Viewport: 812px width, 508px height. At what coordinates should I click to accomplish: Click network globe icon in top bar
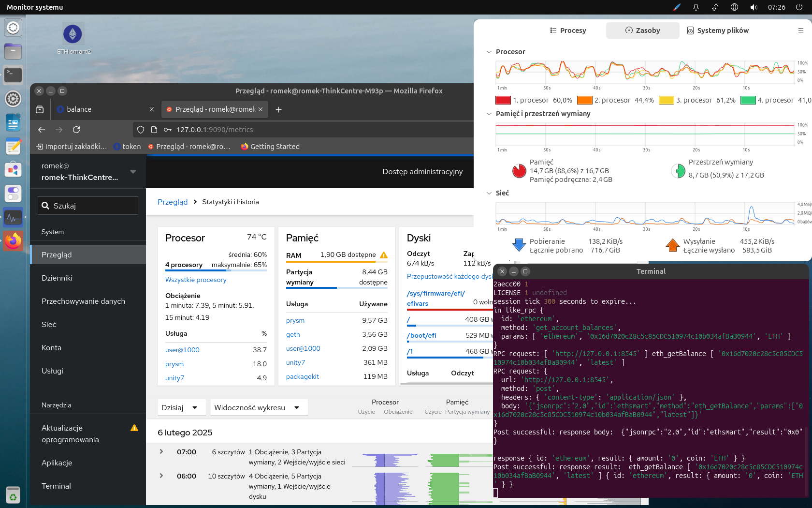point(734,7)
